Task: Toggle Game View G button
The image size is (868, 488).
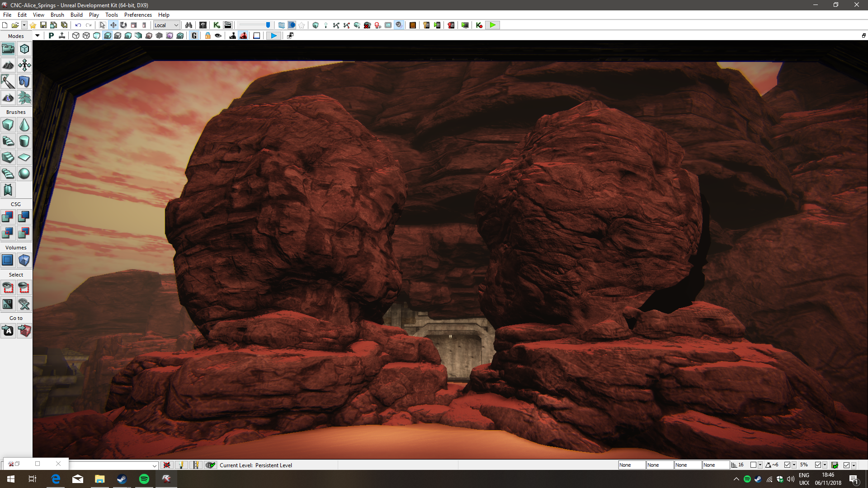Action: [x=194, y=36]
